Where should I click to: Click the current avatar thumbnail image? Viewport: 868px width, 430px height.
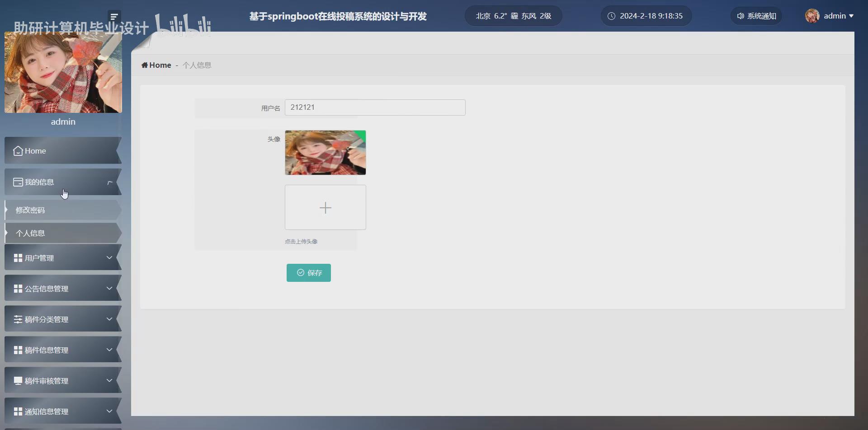point(325,153)
